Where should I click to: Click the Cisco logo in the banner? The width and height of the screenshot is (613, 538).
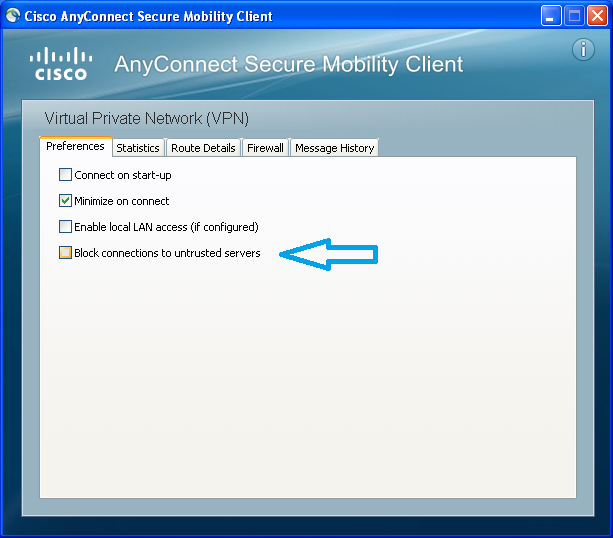pyautogui.click(x=61, y=64)
